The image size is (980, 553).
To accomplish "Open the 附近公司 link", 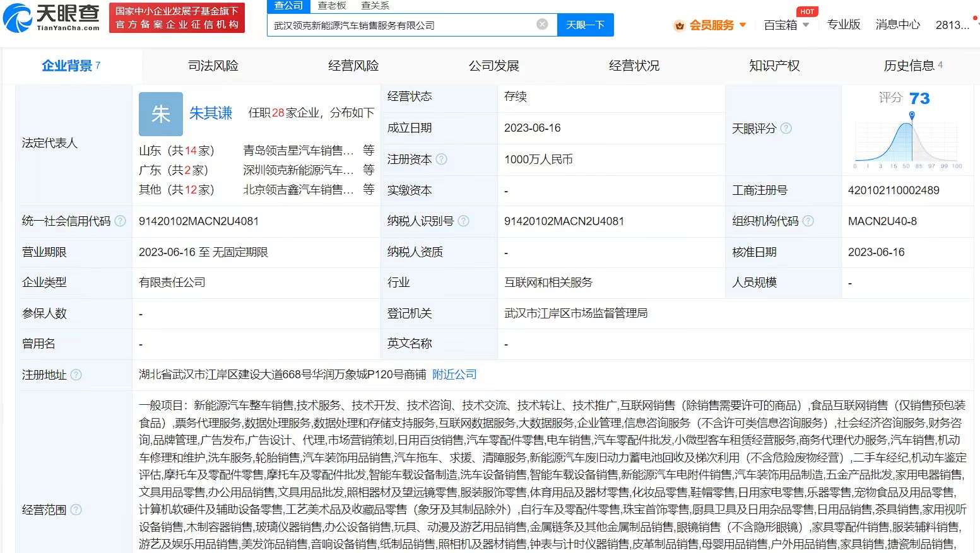I will [453, 374].
